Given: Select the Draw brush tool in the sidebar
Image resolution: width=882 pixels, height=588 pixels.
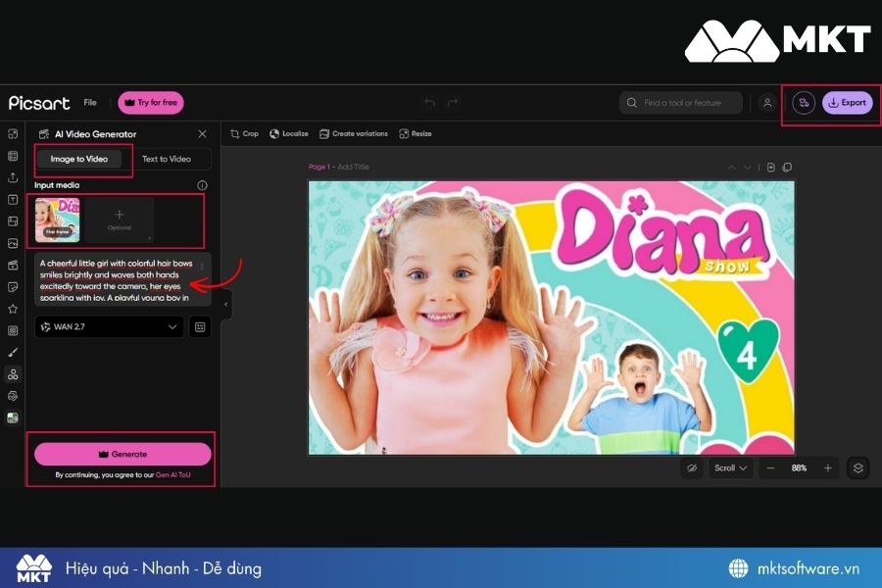Looking at the screenshot, I should pos(13,352).
